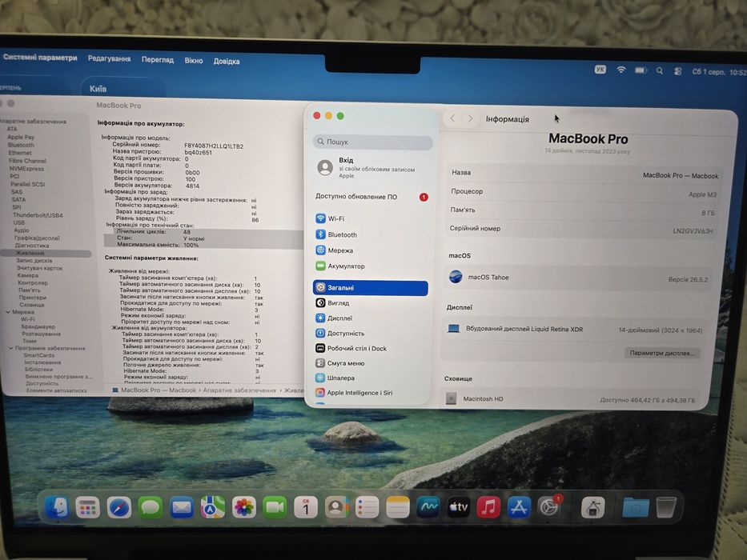Open App Store from Dock

(519, 507)
